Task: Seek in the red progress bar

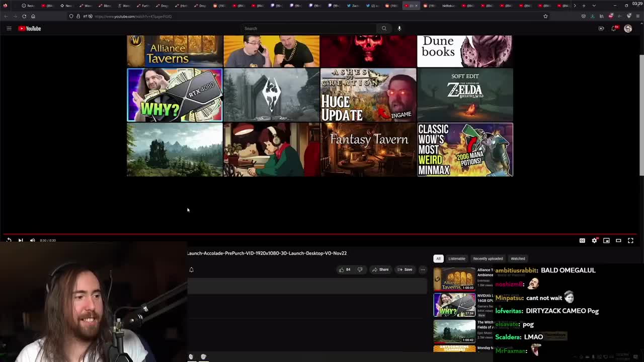Action: [x=321, y=234]
